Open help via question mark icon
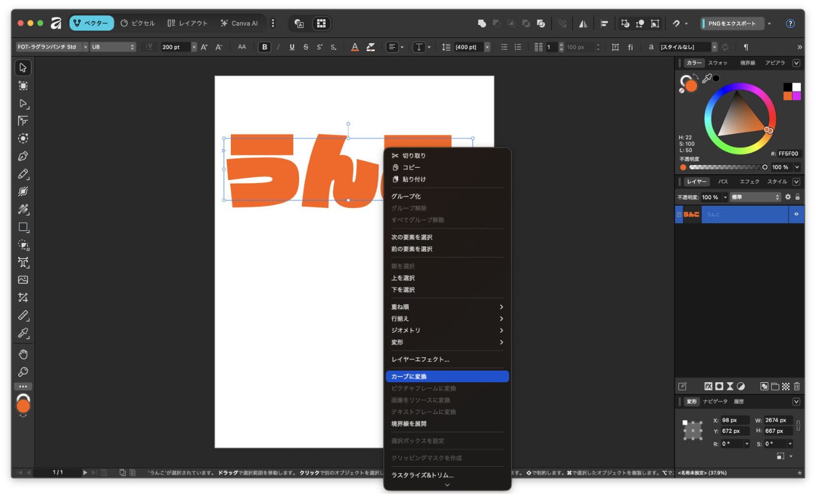This screenshot has width=816, height=504. point(790,24)
